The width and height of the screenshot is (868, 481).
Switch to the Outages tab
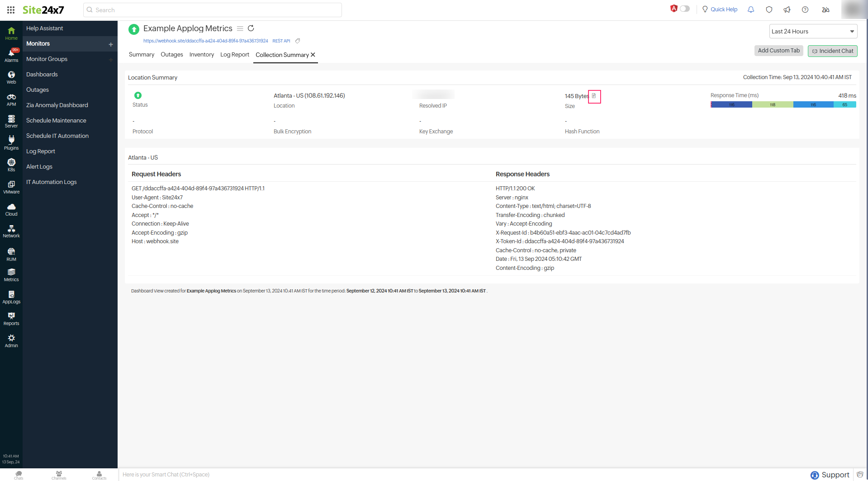point(172,55)
